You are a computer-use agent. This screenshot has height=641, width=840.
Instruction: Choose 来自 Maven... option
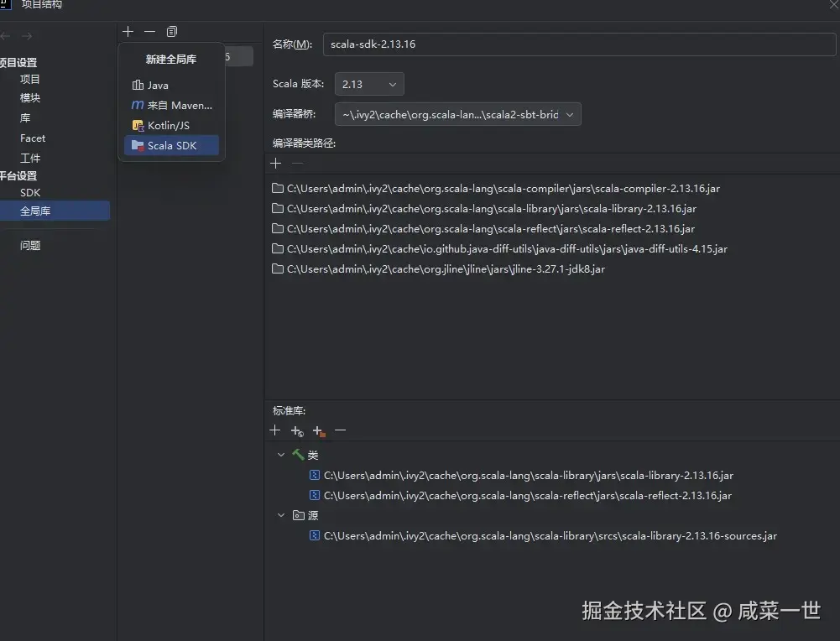point(171,105)
